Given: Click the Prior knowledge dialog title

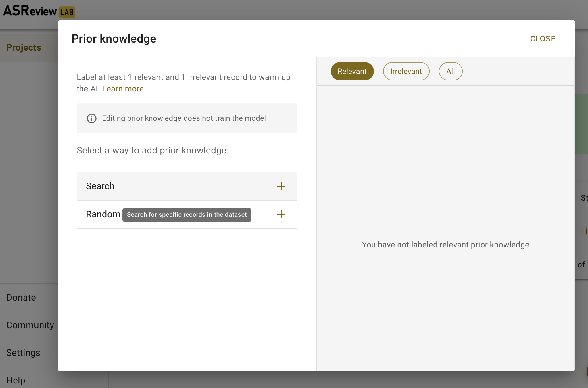Looking at the screenshot, I should click(114, 39).
